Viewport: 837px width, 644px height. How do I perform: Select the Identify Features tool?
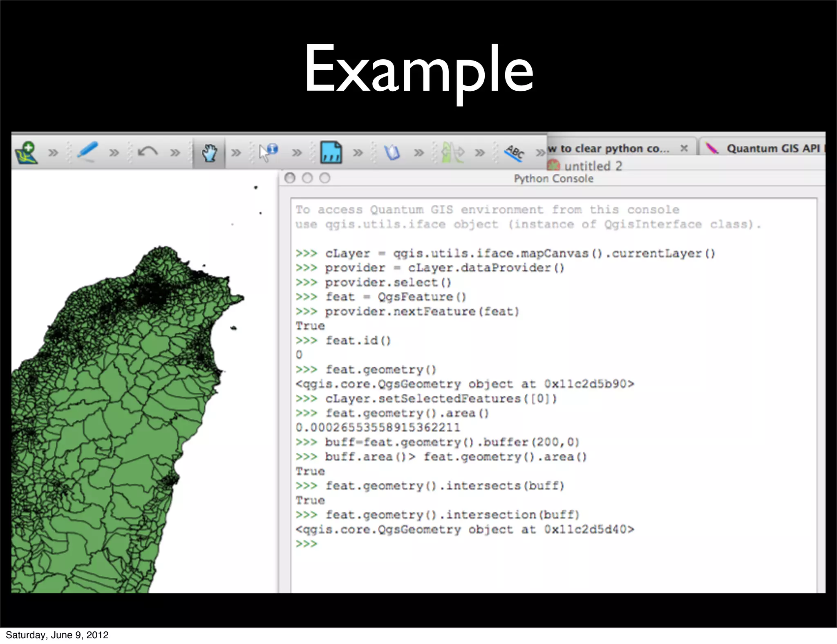(269, 152)
